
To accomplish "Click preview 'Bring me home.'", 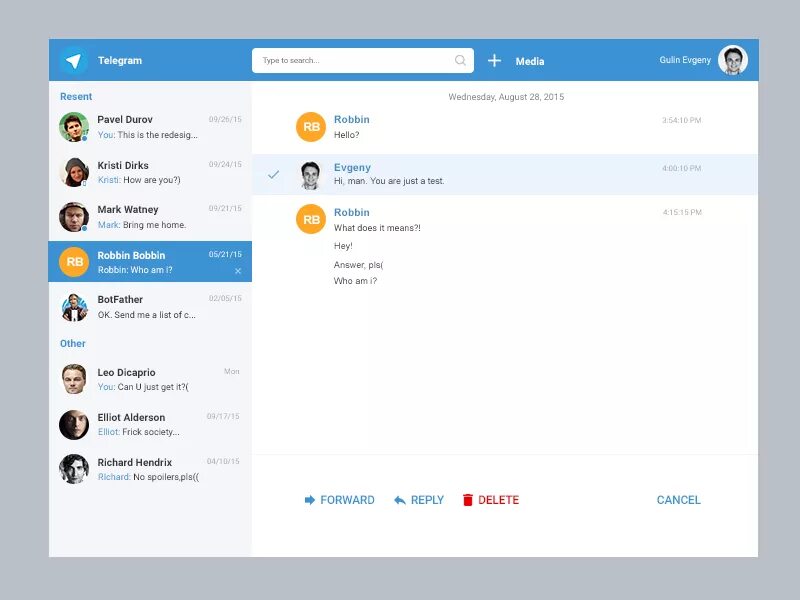I will (x=155, y=225).
